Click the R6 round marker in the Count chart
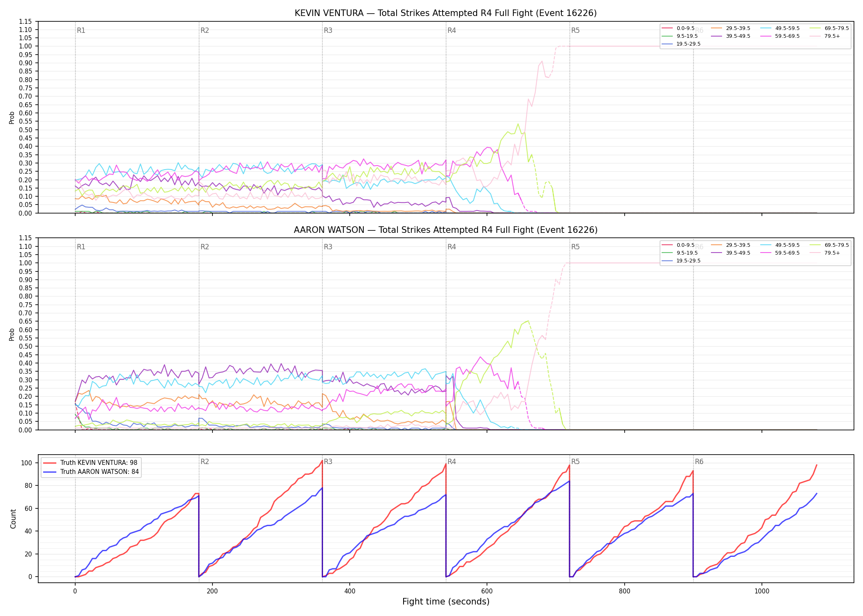863x616 pixels. (x=699, y=462)
